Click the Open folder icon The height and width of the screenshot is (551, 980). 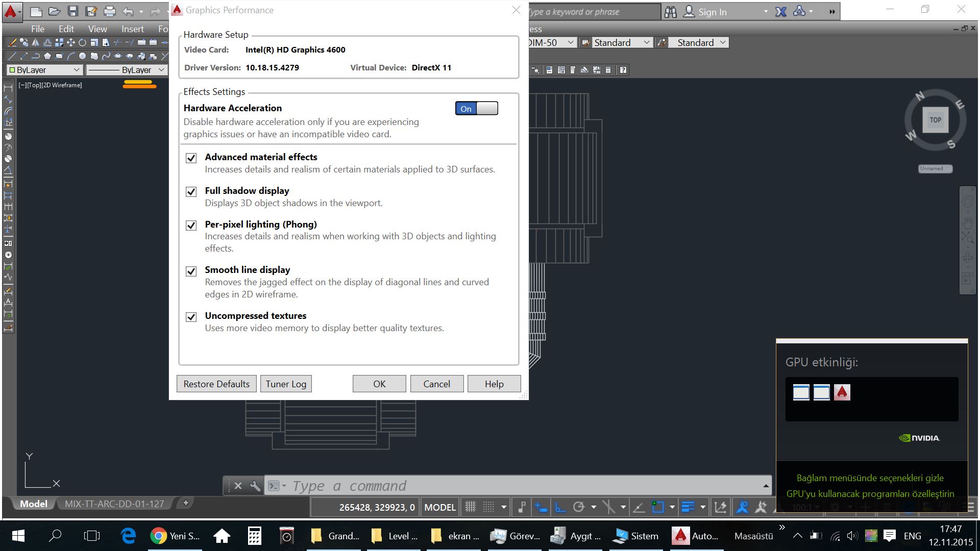(x=55, y=11)
